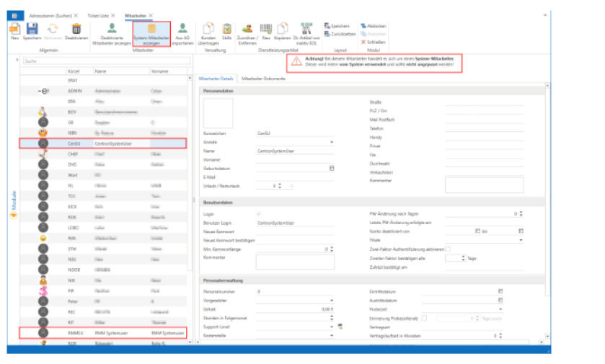
Task: Switch to Ticket-Liste tab
Action: [x=97, y=14]
